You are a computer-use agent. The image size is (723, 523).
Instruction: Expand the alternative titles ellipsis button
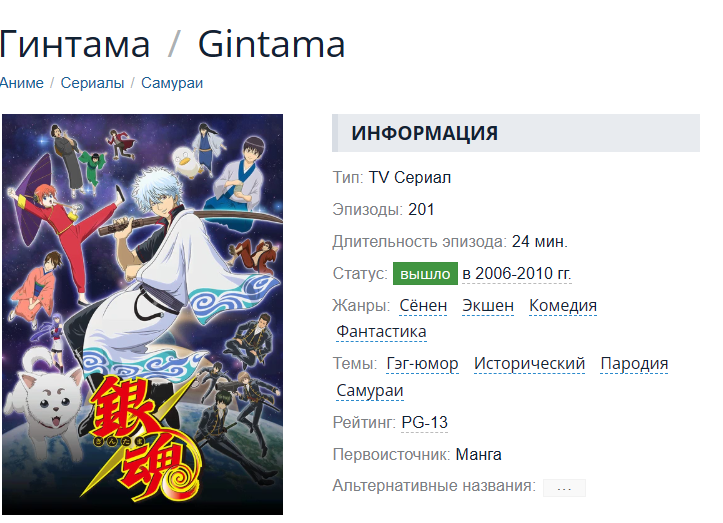tap(564, 487)
